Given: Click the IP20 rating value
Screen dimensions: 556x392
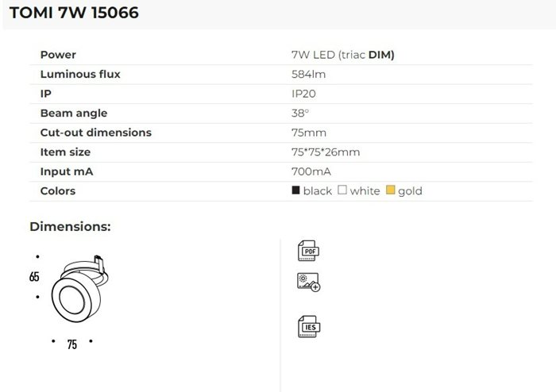Looking at the screenshot, I should (305, 94).
